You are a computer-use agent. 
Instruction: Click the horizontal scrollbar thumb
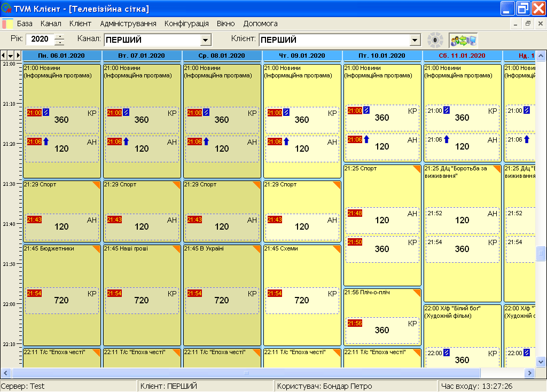(x=246, y=373)
